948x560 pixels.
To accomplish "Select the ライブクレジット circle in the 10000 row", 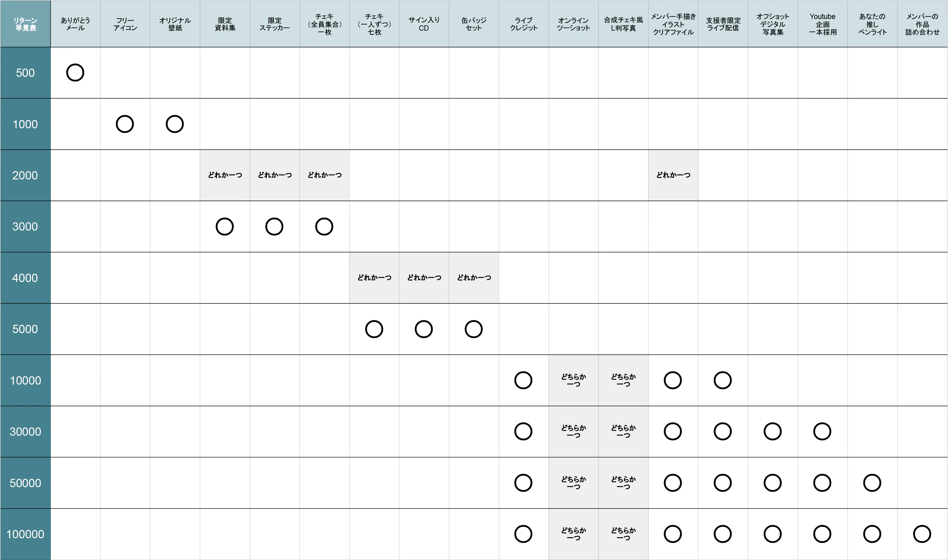I will coord(523,380).
